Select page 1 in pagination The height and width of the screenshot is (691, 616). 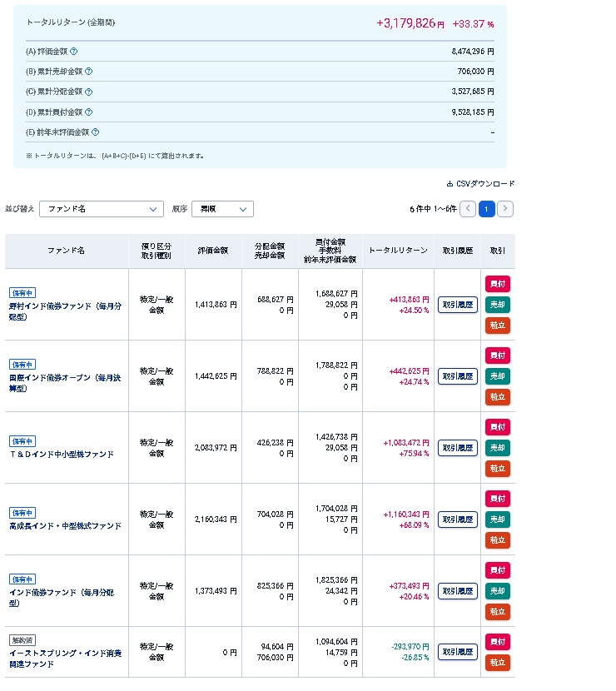487,209
